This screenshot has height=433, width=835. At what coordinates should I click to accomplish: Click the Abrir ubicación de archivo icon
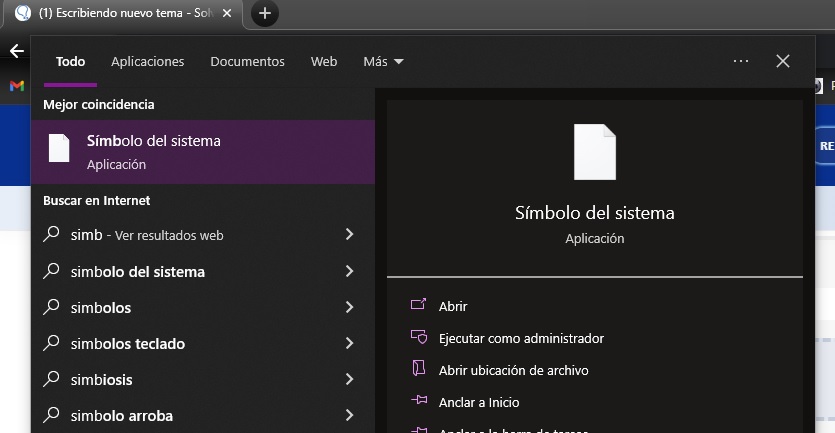(x=419, y=370)
